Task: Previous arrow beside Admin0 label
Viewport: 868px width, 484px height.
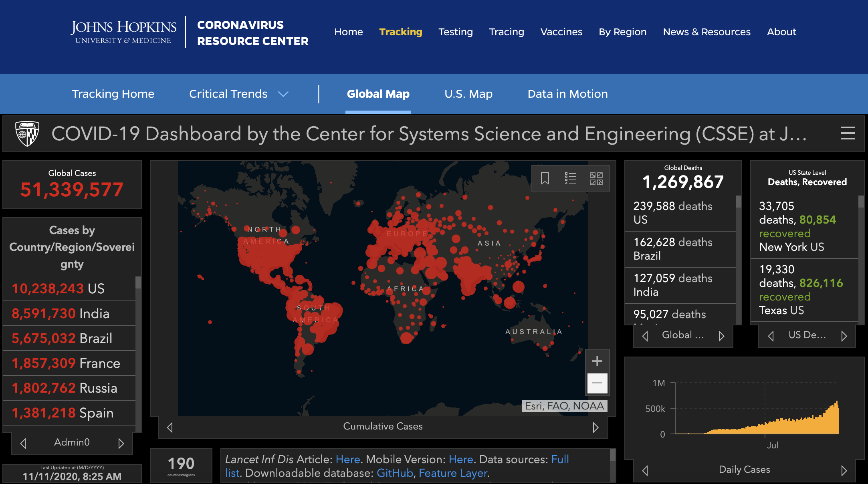Action: (23, 443)
